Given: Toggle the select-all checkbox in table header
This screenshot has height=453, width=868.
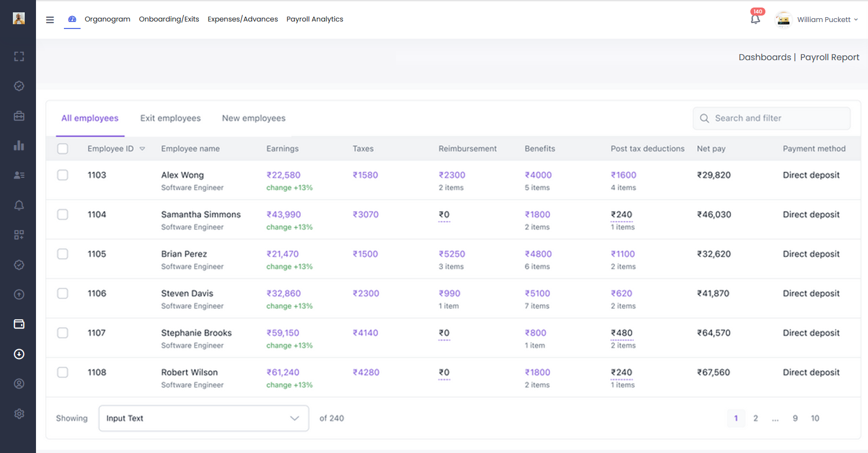Looking at the screenshot, I should (x=63, y=149).
